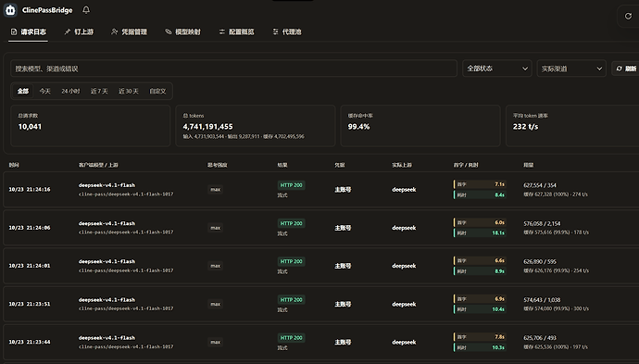This screenshot has height=364, width=639.
Task: Click the 总请求数 card showing 10,041
Action: click(91, 126)
